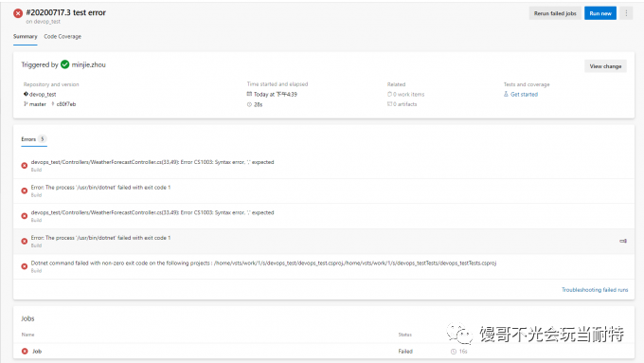This screenshot has height=363, width=644.
Task: Click the 16s job duration value
Action: [x=463, y=352]
